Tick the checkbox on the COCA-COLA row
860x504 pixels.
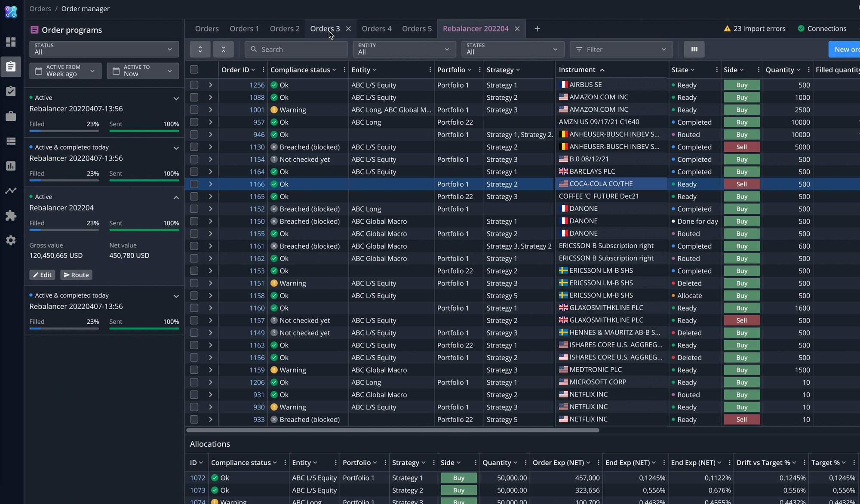194,184
